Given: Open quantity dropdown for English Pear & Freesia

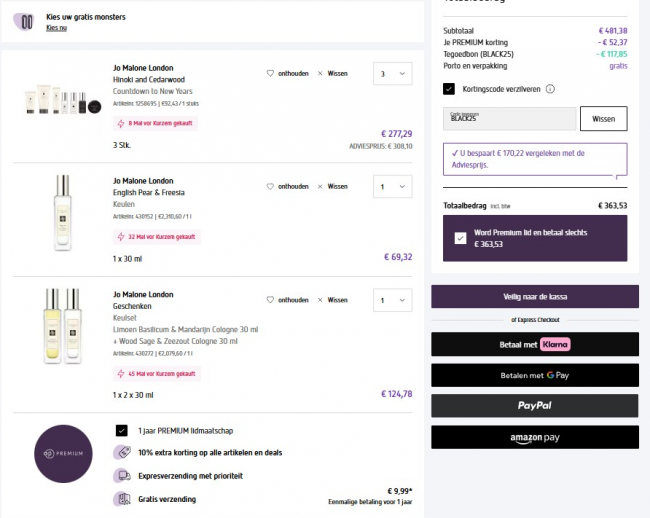Looking at the screenshot, I should [x=391, y=186].
